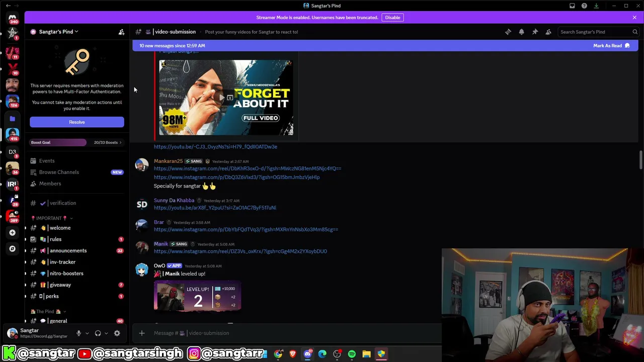
Task: Toggle the member list icon
Action: point(548,32)
